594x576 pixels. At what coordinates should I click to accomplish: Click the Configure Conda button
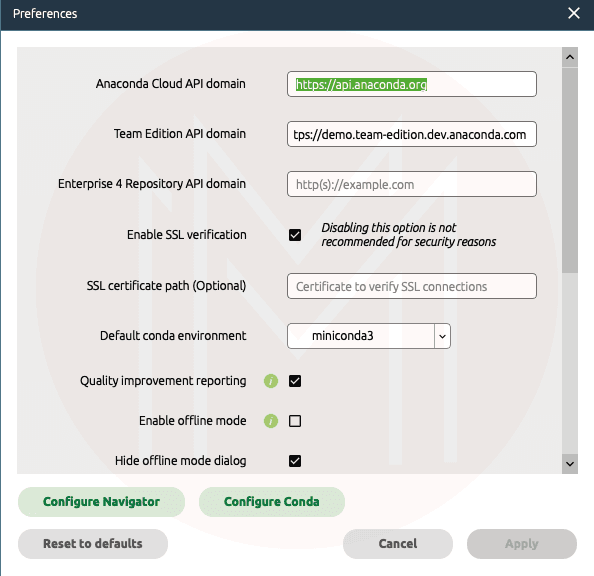point(272,502)
